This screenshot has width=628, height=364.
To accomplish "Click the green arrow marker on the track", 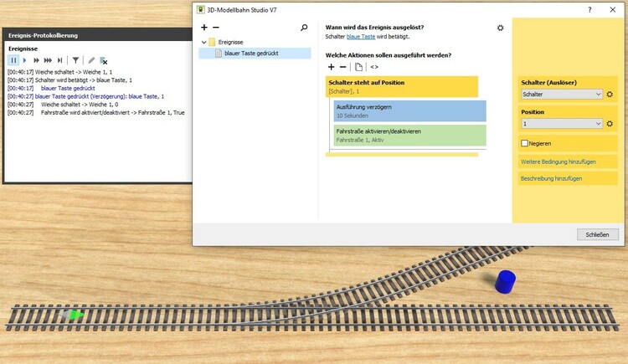I will 75,315.
